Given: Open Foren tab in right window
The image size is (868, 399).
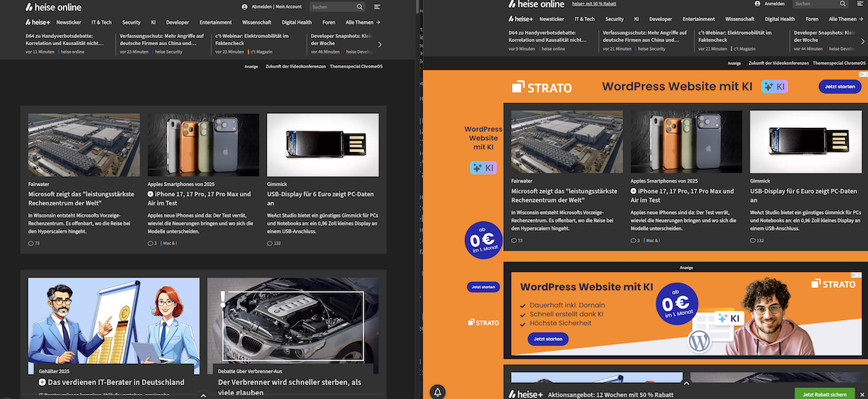Looking at the screenshot, I should click(x=812, y=19).
